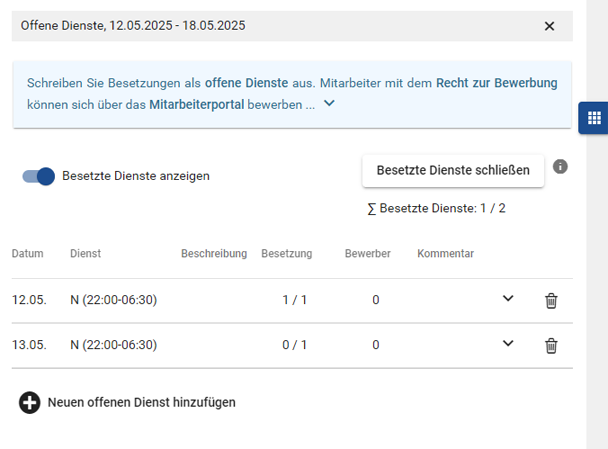Toggle Besetzte Dienste anzeigen switch
The height and width of the screenshot is (449, 608).
click(39, 176)
